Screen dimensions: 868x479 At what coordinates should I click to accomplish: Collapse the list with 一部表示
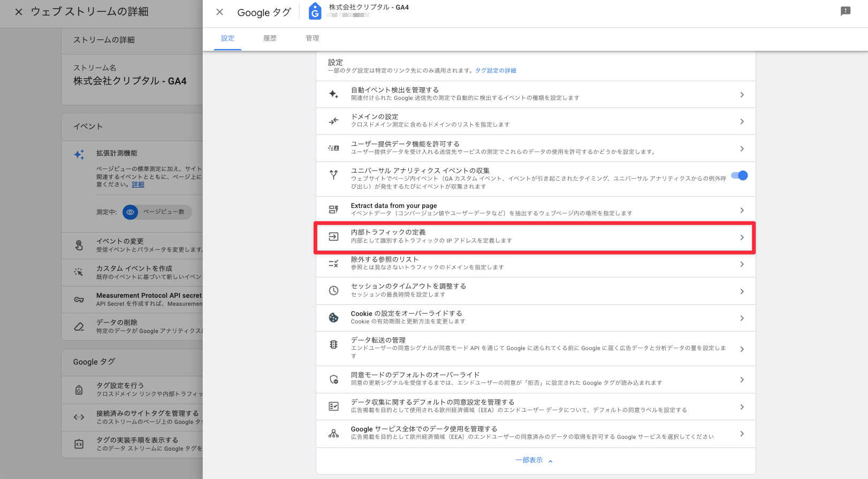coord(534,460)
